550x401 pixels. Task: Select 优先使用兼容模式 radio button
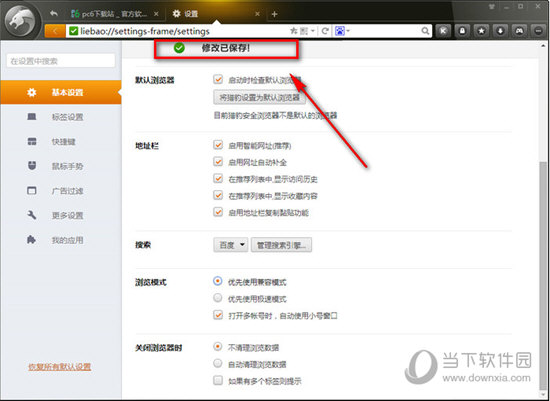(218, 281)
